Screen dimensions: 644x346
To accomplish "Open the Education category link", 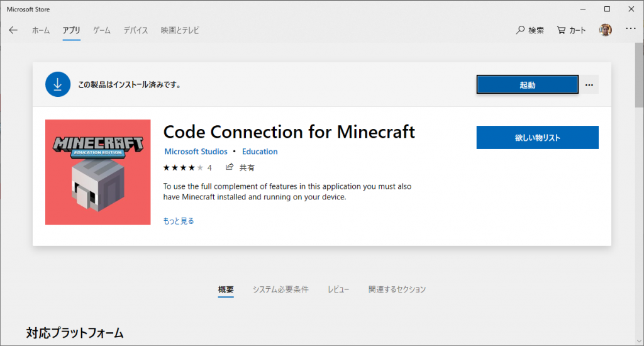I will (x=260, y=151).
